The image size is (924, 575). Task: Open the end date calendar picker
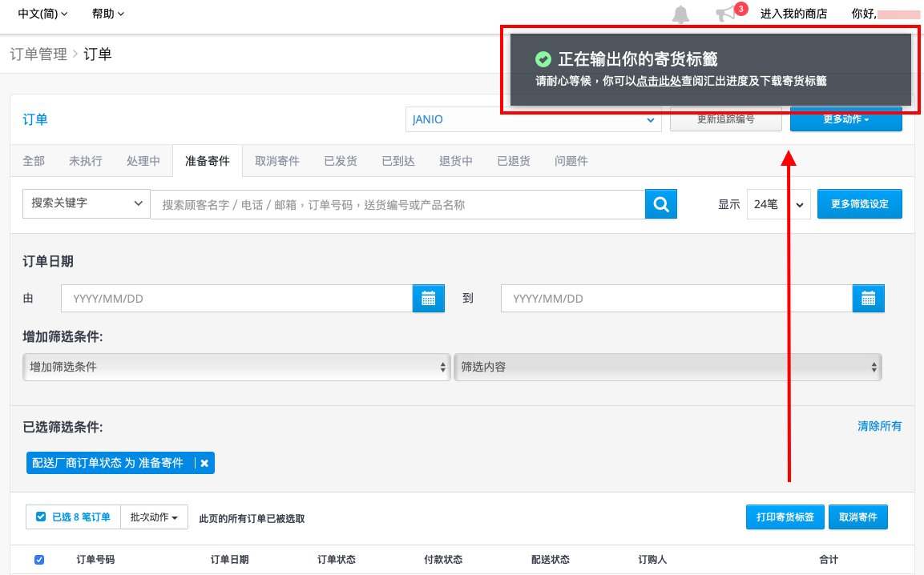pos(868,298)
